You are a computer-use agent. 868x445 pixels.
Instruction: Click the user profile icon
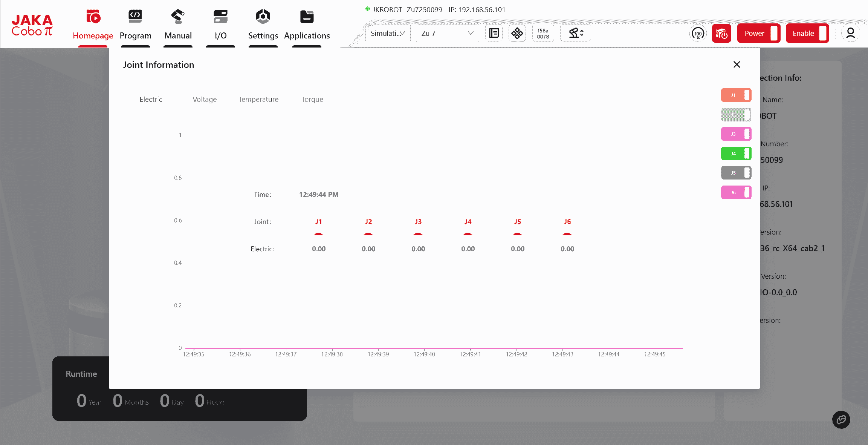(x=850, y=33)
